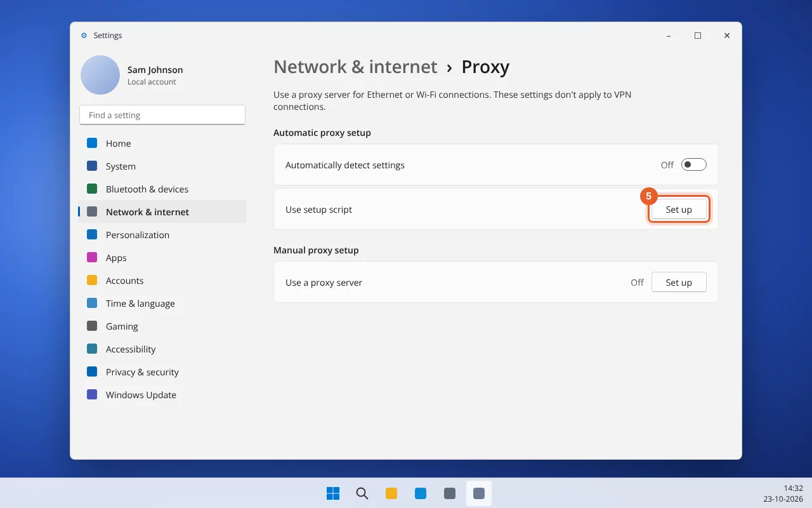Click the Apps icon in the sidebar

coord(92,258)
